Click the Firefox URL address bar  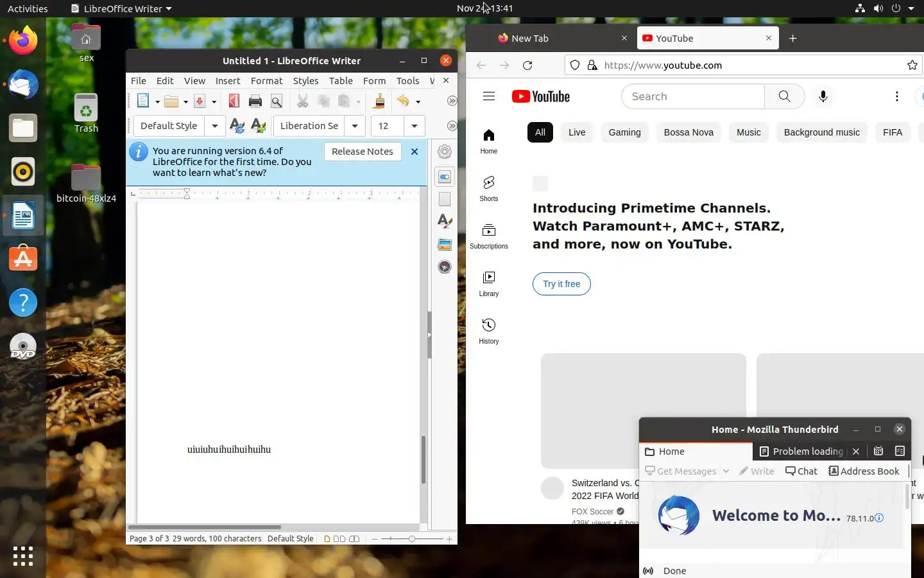point(744,66)
